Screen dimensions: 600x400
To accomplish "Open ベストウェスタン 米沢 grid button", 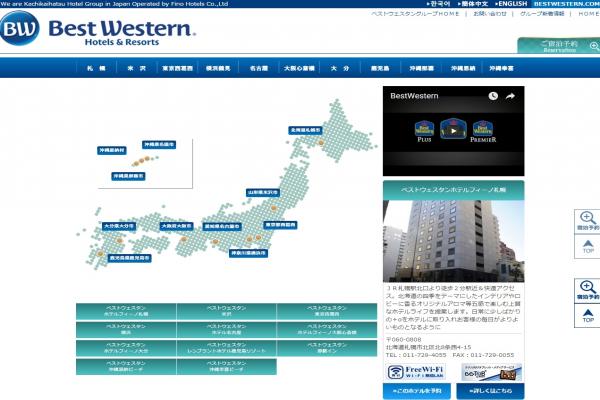I will pos(227,311).
